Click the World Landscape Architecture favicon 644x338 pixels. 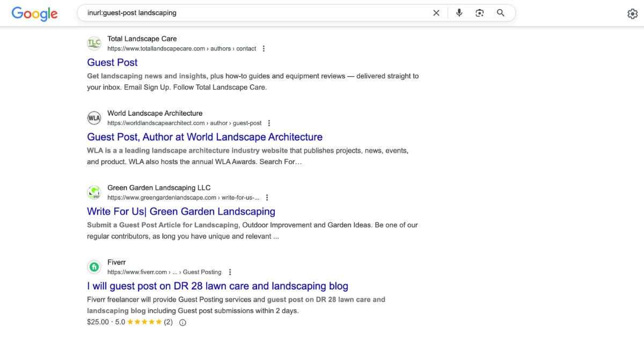click(x=94, y=117)
